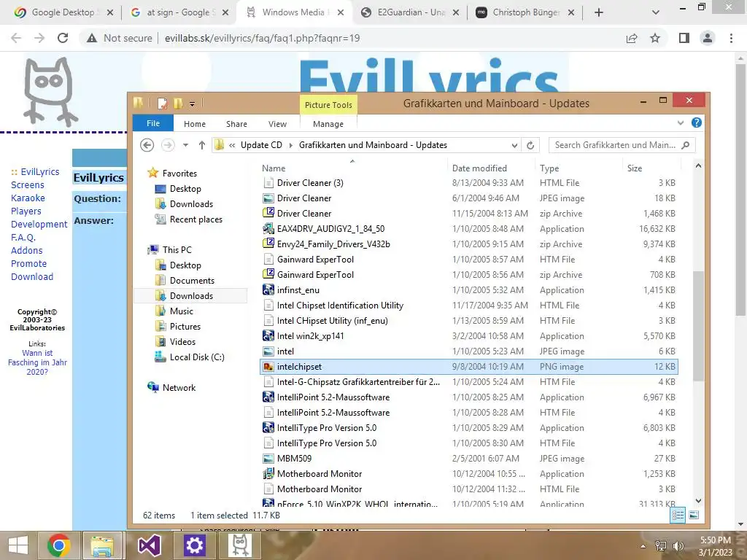
Task: Click the Chrome back arrow
Action: coord(16,38)
